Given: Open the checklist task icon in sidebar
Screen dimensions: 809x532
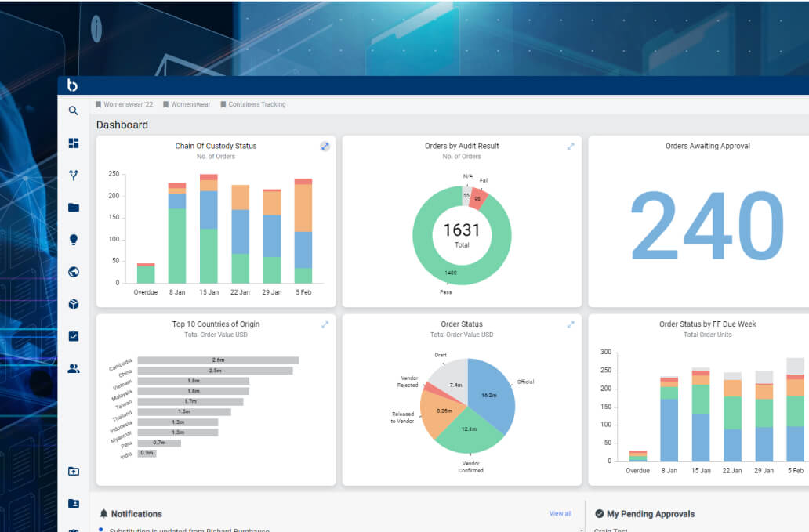Looking at the screenshot, I should (74, 336).
